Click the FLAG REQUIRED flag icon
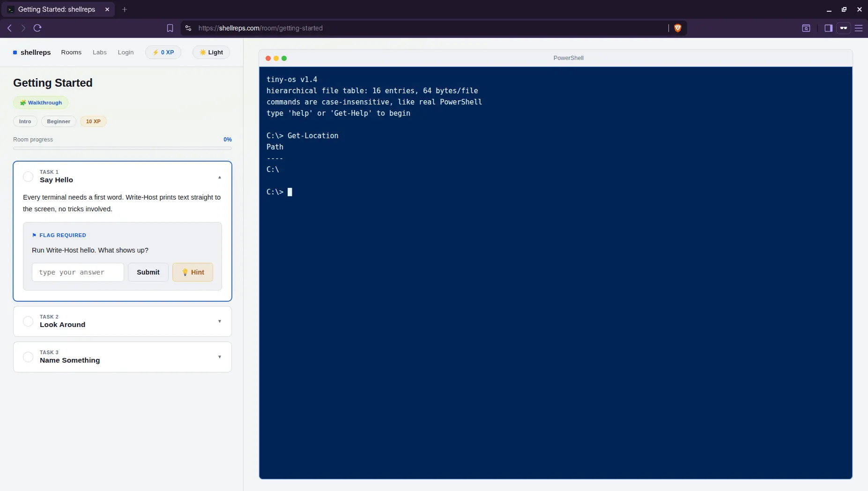 34,235
